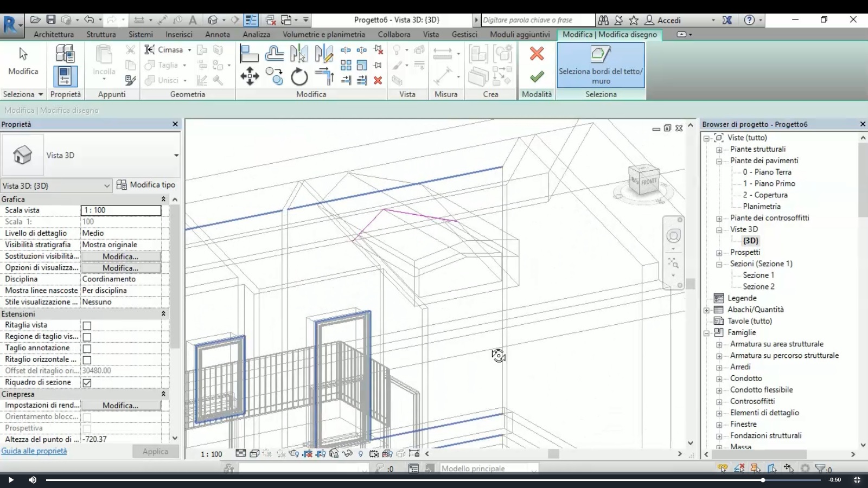
Task: Open the Guida alle proprietà link
Action: pyautogui.click(x=34, y=451)
